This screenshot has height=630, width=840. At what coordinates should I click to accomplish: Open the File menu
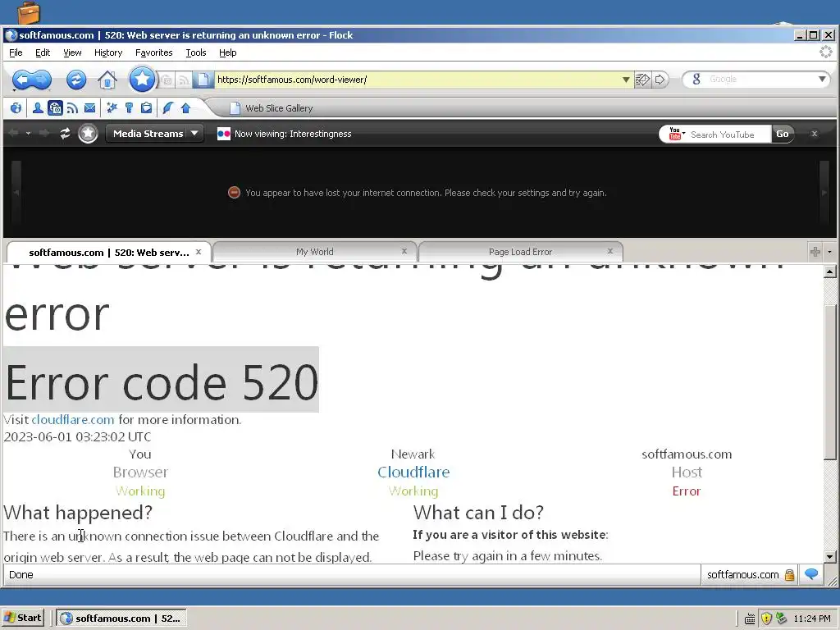point(16,52)
